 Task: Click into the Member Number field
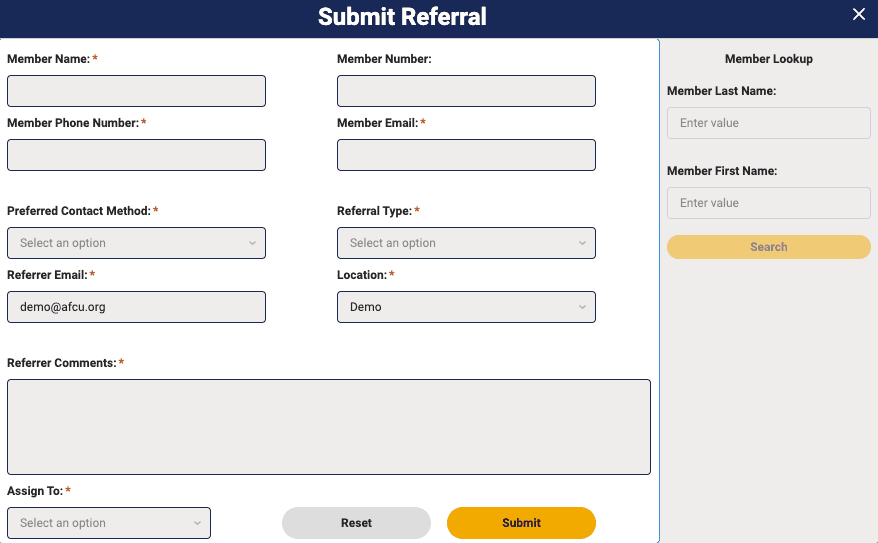tap(466, 91)
